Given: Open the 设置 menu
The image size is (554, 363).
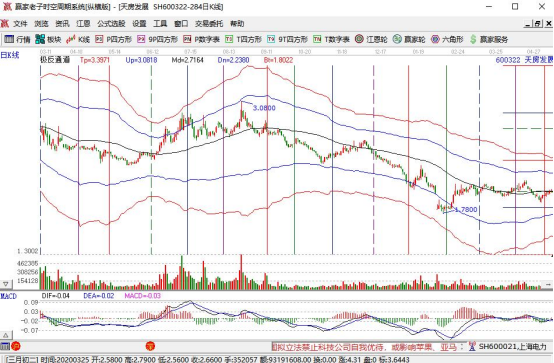Looking at the screenshot, I should pos(139,24).
